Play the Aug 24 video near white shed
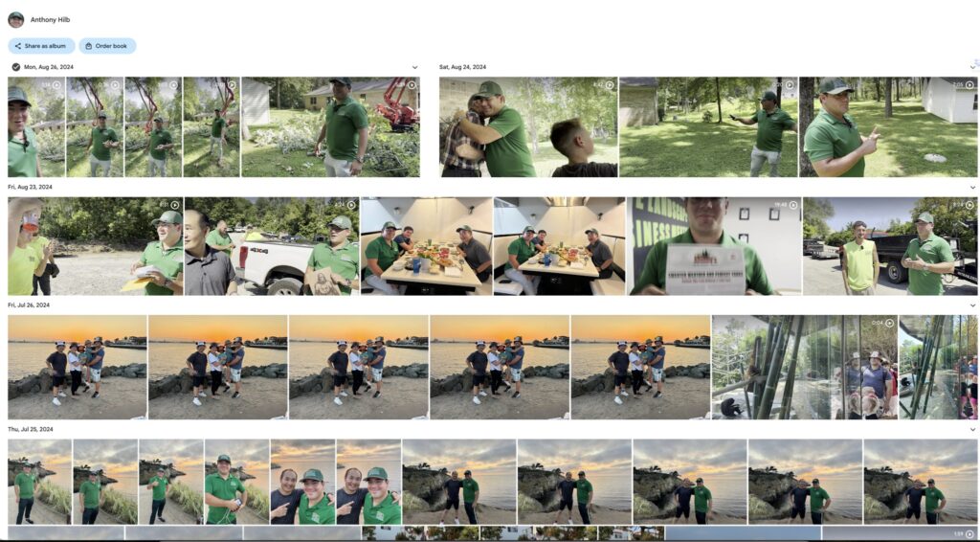Viewport: 980px width, 542px height. (x=969, y=85)
